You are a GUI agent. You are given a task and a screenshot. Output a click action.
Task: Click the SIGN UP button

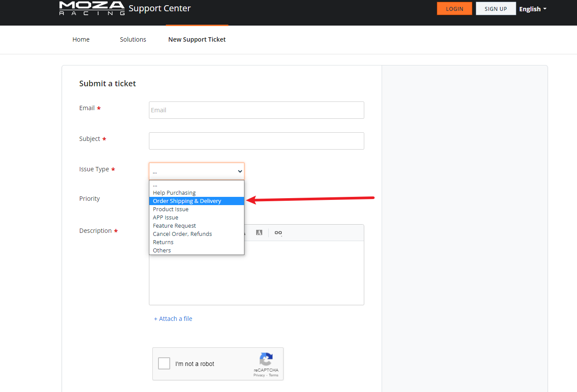tap(495, 9)
